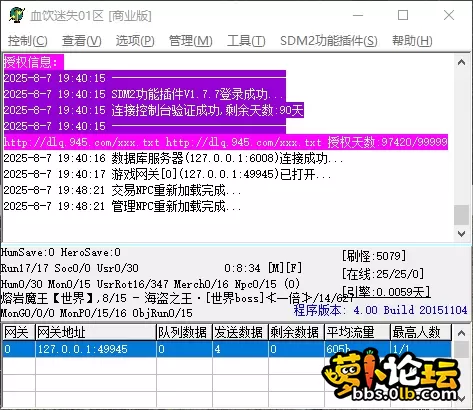The height and width of the screenshot is (410, 473).
Task: Open the SDM2功能插件(S) menu
Action: [x=329, y=41]
